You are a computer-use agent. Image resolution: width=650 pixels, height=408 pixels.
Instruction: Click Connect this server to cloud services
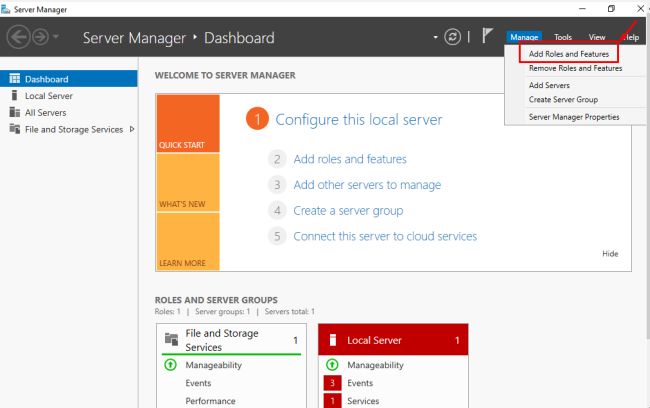(385, 237)
